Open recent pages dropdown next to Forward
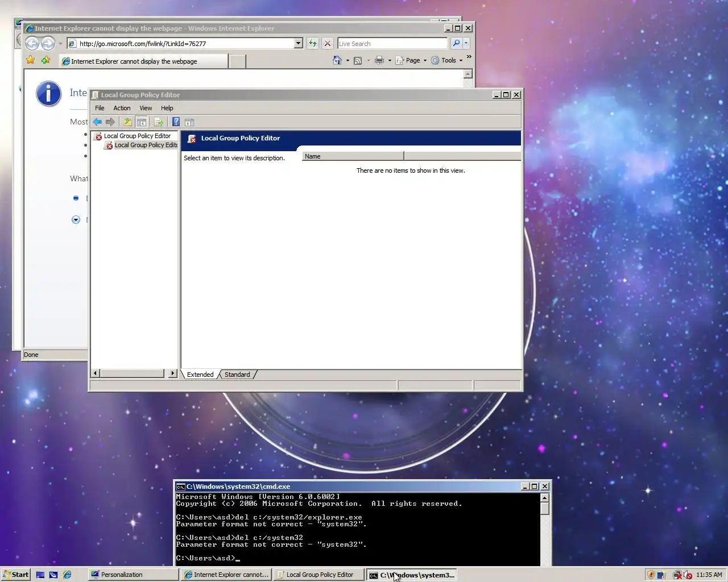 coord(60,44)
